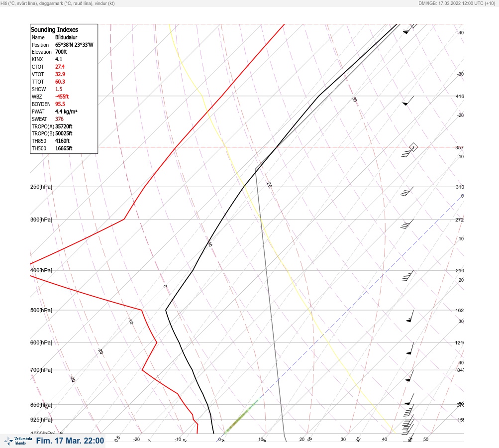This screenshot has width=499, height=448.
Task: Click the wind barb at 600 hPa level
Action: [x=410, y=348]
